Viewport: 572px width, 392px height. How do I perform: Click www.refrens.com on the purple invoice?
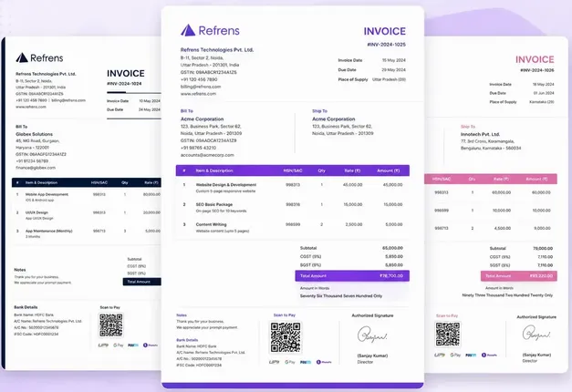point(198,94)
